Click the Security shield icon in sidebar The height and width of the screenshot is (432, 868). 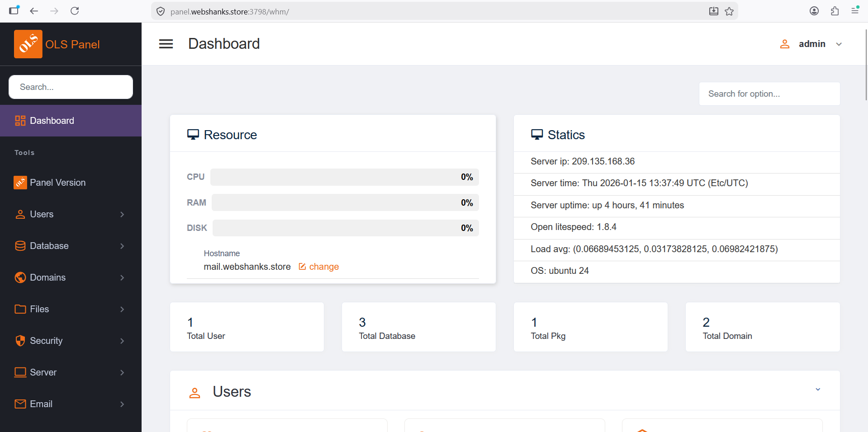point(20,341)
